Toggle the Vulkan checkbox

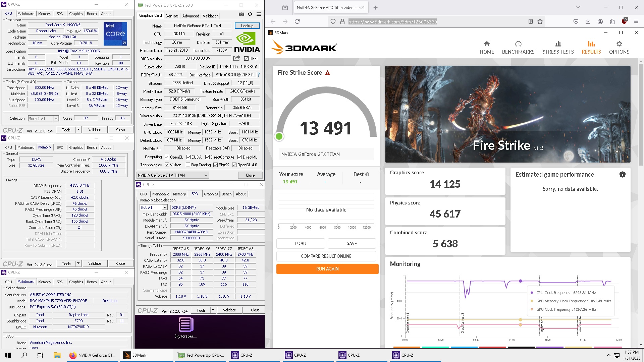point(167,165)
